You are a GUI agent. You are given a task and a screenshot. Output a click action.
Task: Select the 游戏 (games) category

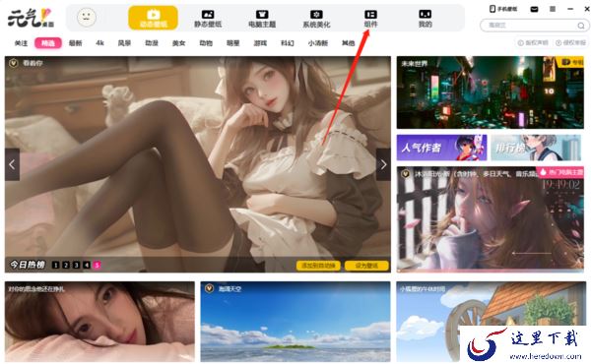click(x=260, y=43)
